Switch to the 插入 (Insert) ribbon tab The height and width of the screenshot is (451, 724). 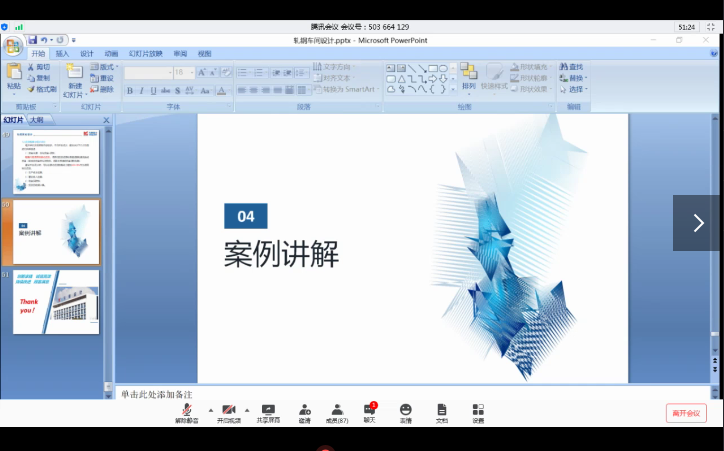pos(62,54)
